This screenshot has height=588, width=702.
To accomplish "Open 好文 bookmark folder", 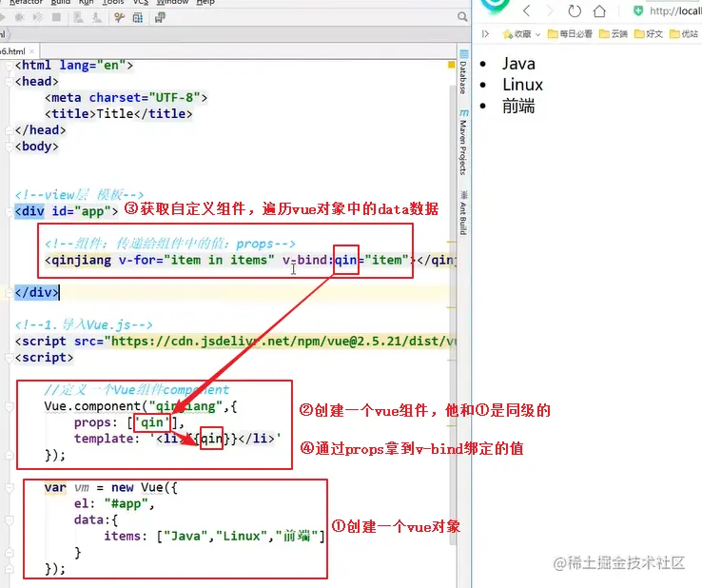I will 649,34.
